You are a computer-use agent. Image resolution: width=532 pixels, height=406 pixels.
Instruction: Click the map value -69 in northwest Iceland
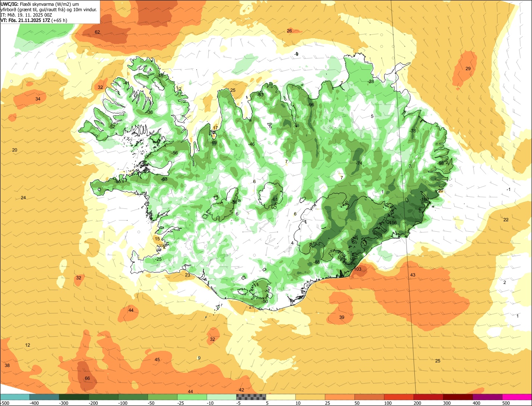[214, 142]
